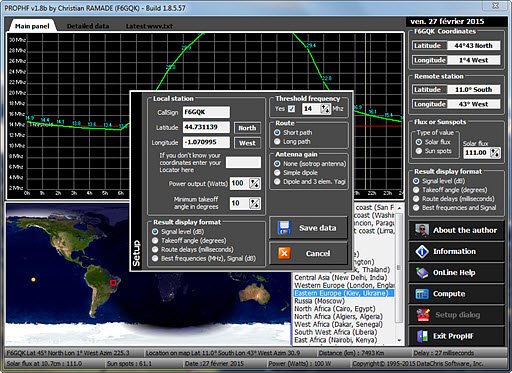
Task: Select Signal level (dB) in Setup dialog
Action: 155,231
